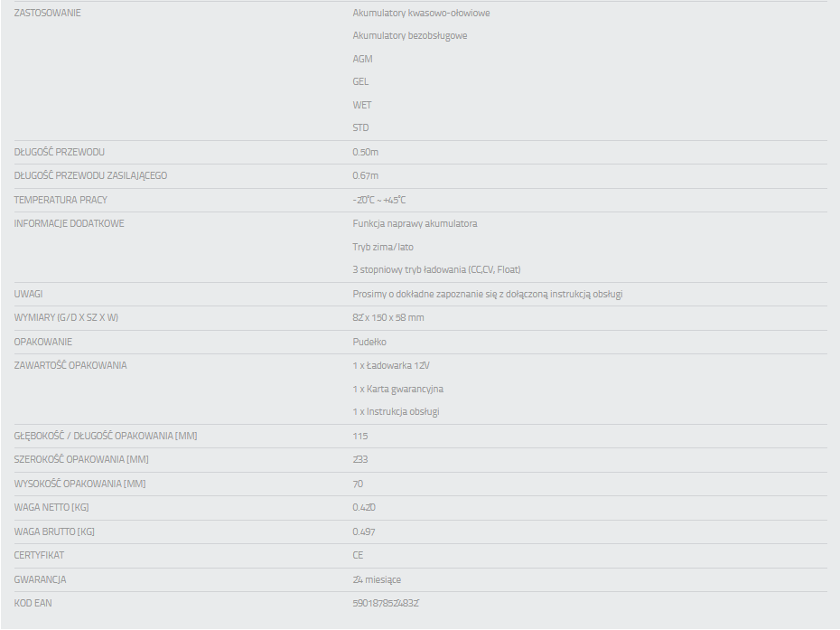
Task: Click 'Funkcja naprawy akumulatora' text
Action: (x=415, y=223)
